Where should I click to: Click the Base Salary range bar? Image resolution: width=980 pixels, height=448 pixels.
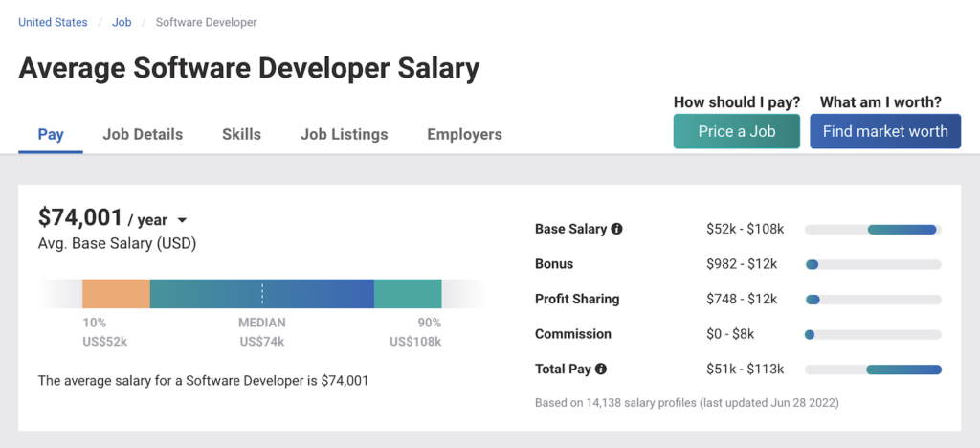(x=873, y=230)
